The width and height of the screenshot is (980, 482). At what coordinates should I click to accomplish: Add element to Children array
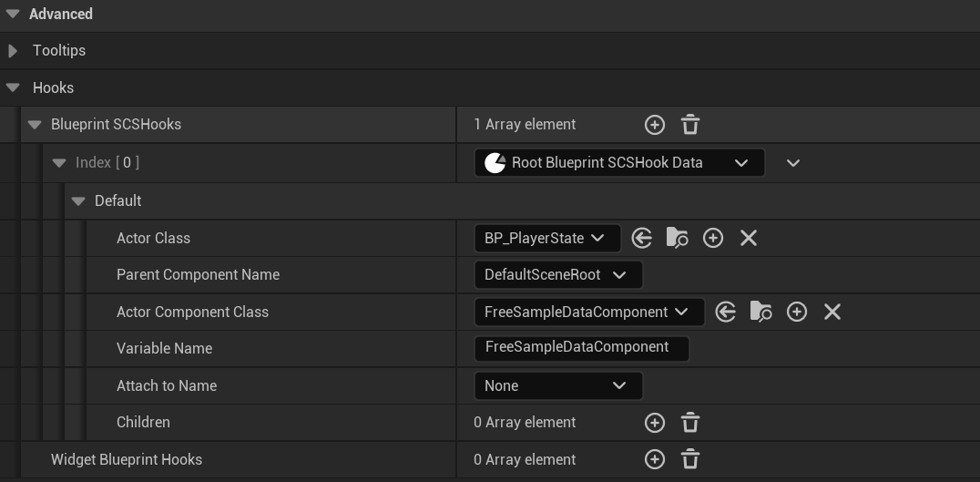654,423
